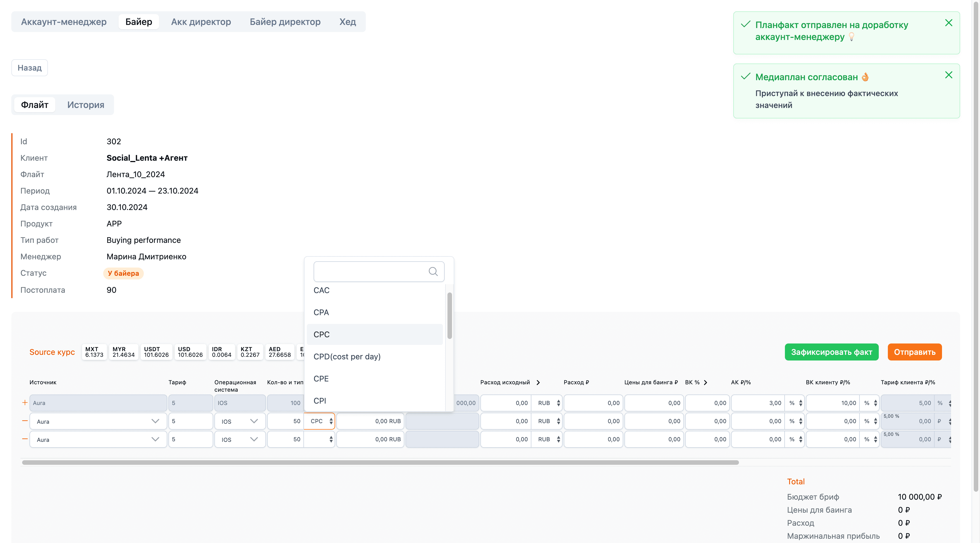This screenshot has width=980, height=543.
Task: Expand Расход исходный column chevron
Action: [538, 383]
